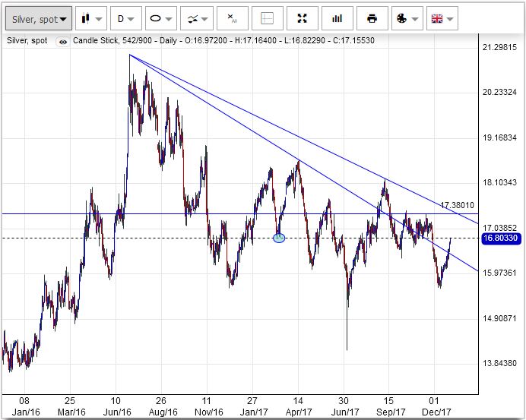
Task: Toggle the crosshair tool
Action: click(267, 19)
